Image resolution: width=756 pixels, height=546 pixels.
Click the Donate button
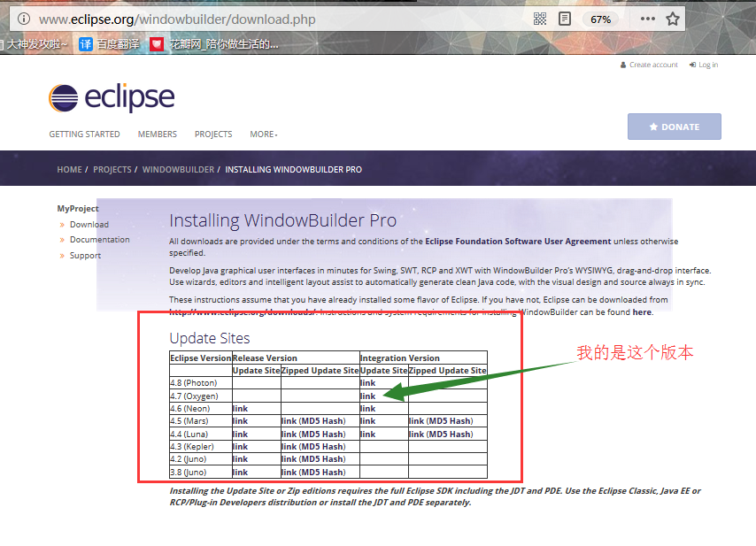[674, 127]
